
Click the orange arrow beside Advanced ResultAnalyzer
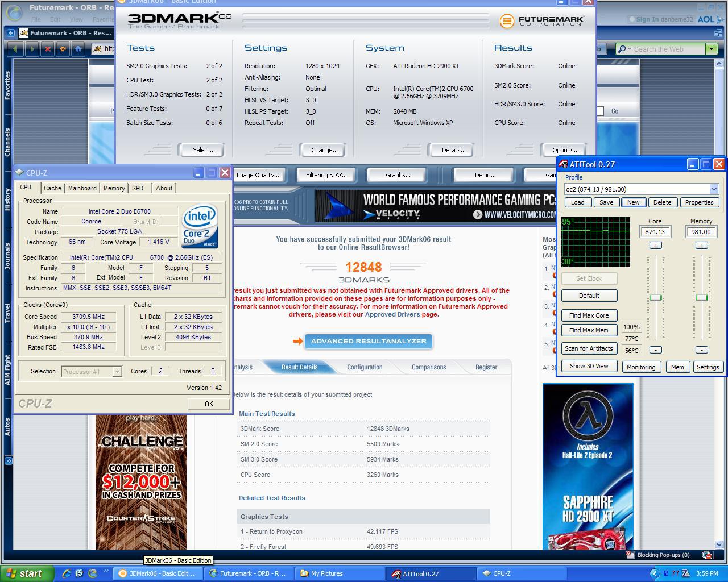[297, 341]
